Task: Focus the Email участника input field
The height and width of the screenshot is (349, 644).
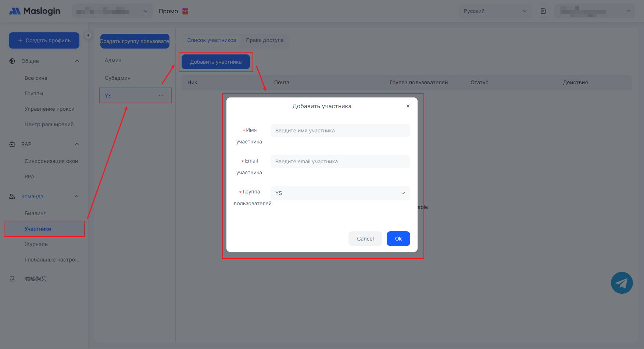Action: pyautogui.click(x=340, y=161)
